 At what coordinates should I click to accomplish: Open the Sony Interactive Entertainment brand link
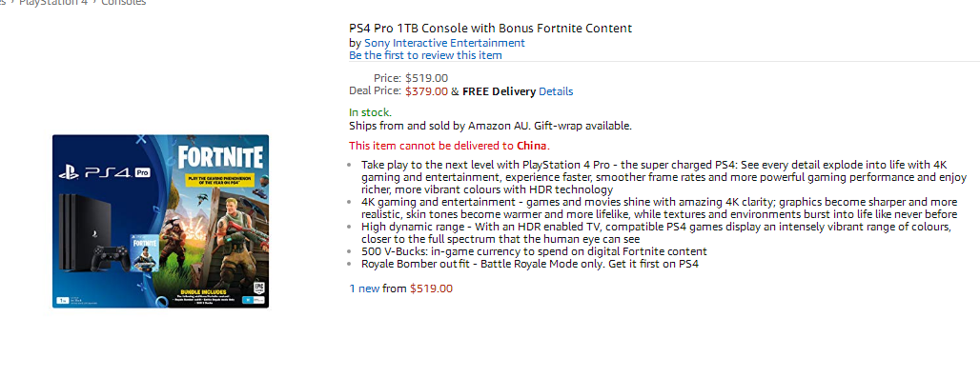[x=444, y=43]
